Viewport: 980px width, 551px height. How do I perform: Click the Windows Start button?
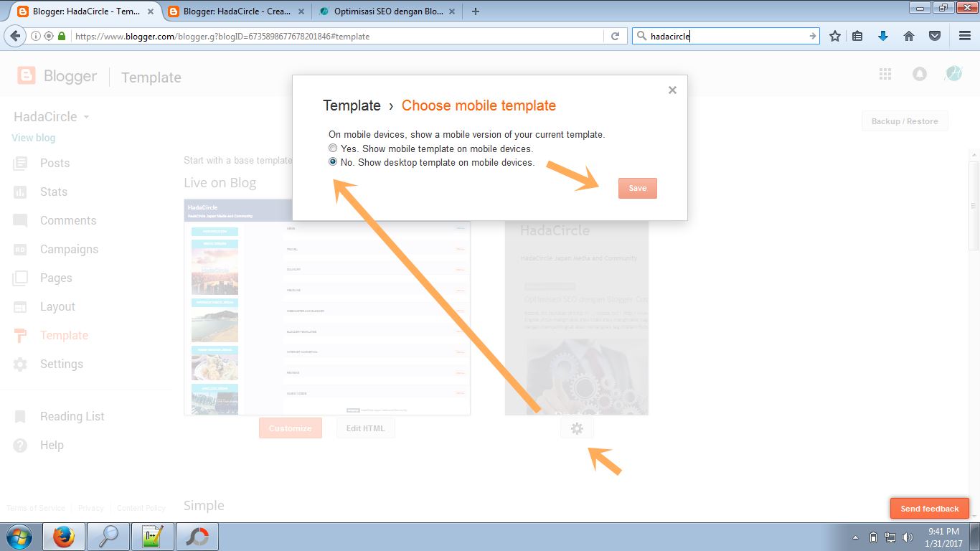tap(19, 537)
